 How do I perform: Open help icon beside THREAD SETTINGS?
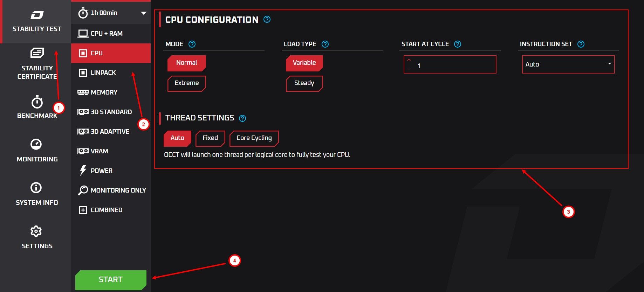click(x=242, y=118)
